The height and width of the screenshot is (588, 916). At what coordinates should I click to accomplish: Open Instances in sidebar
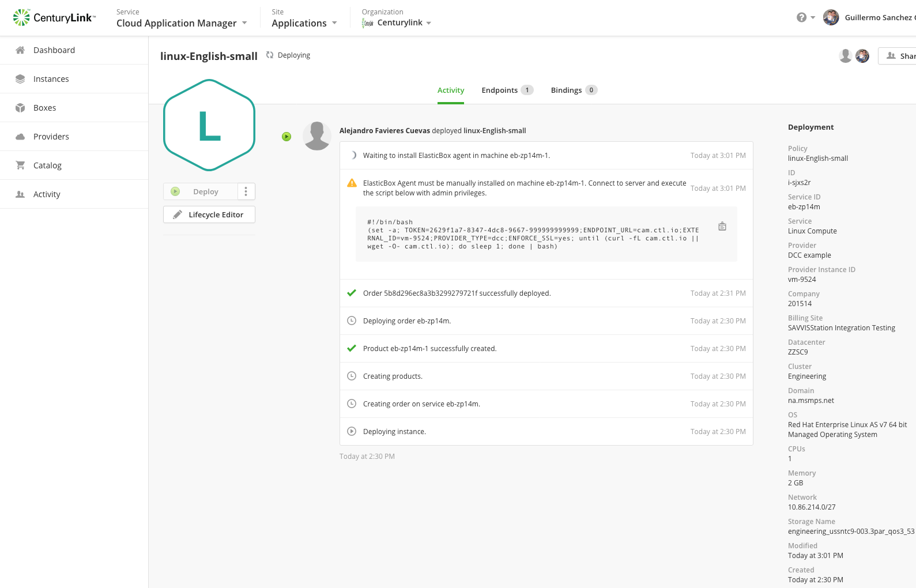click(74, 79)
